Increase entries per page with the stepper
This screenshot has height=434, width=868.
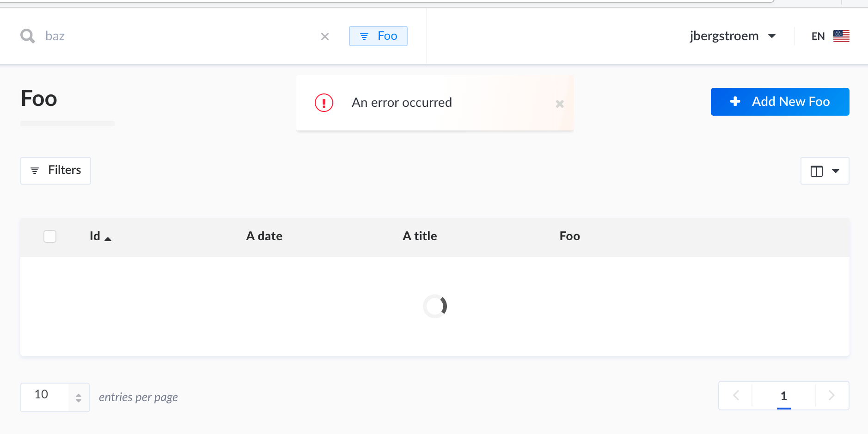click(x=78, y=394)
